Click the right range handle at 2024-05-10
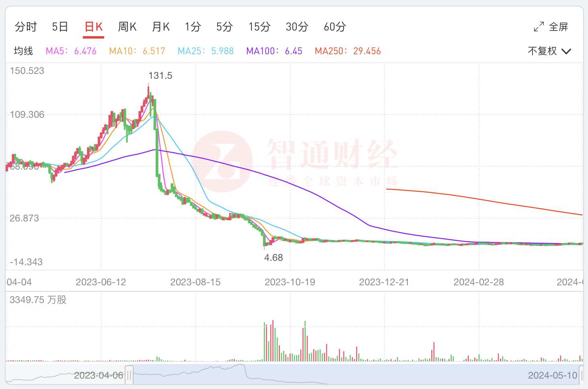Screen dimensions: 588x389 point(581,375)
